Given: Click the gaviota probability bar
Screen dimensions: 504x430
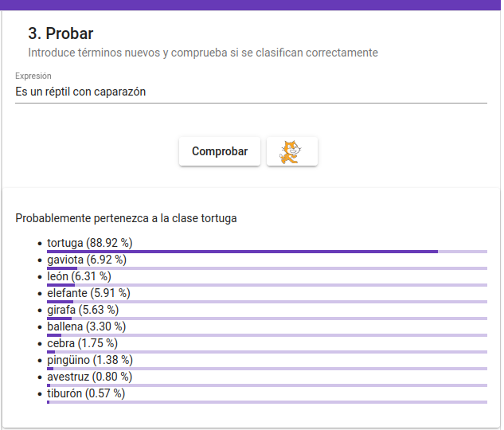Looking at the screenshot, I should click(267, 268).
